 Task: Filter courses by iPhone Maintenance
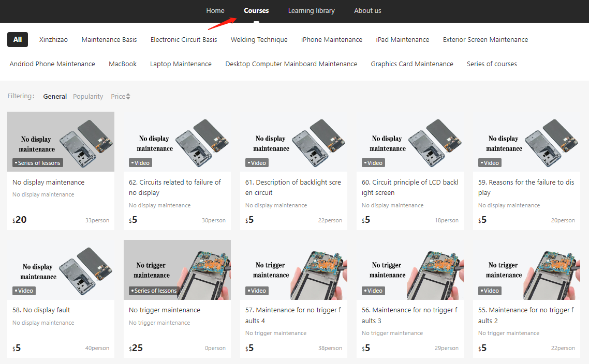click(332, 40)
